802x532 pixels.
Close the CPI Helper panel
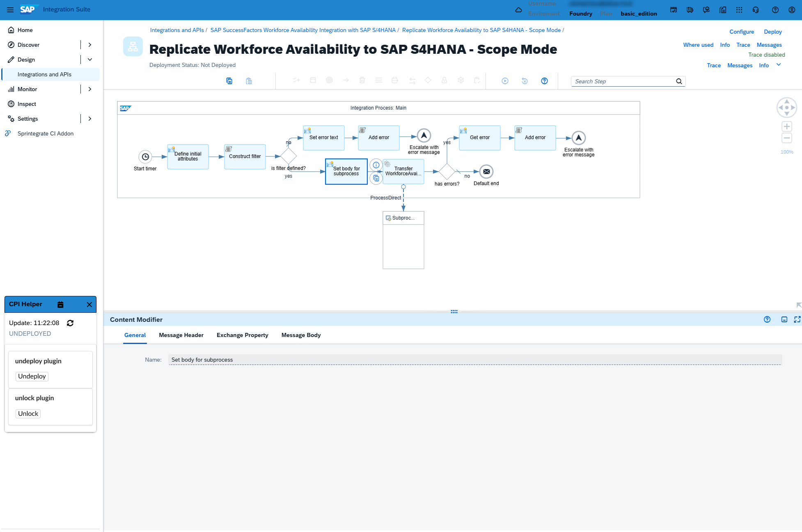[x=89, y=305]
